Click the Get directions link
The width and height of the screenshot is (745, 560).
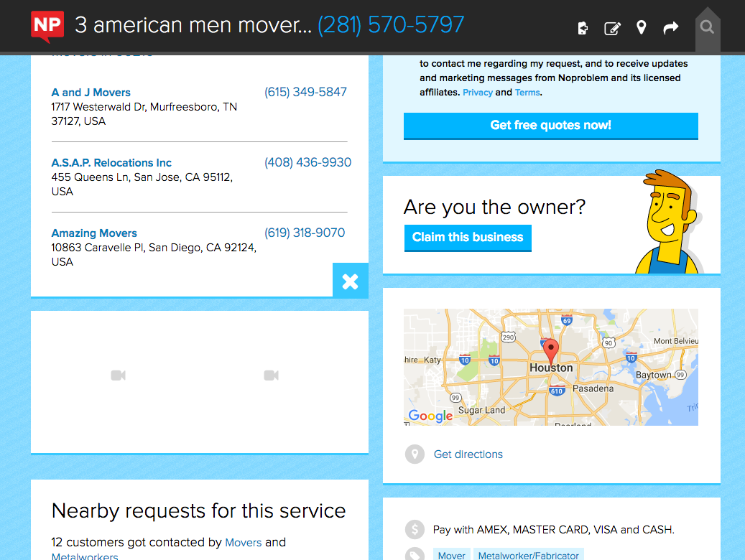coord(468,454)
